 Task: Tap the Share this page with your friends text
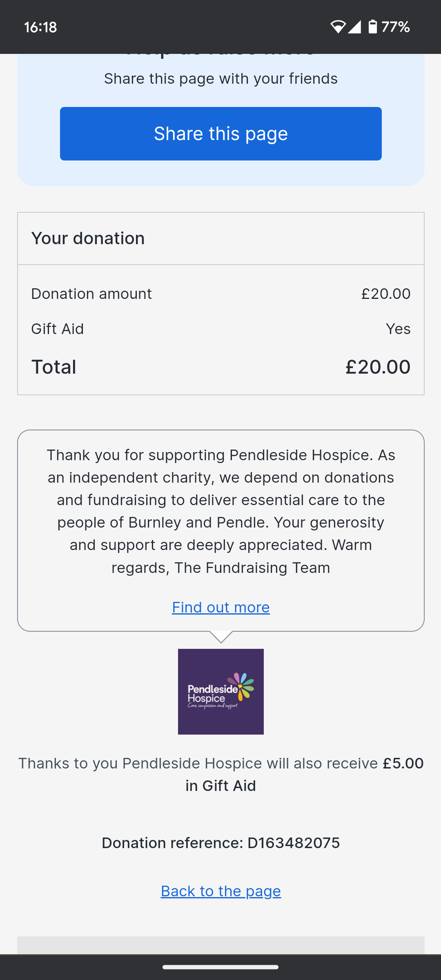[220, 78]
